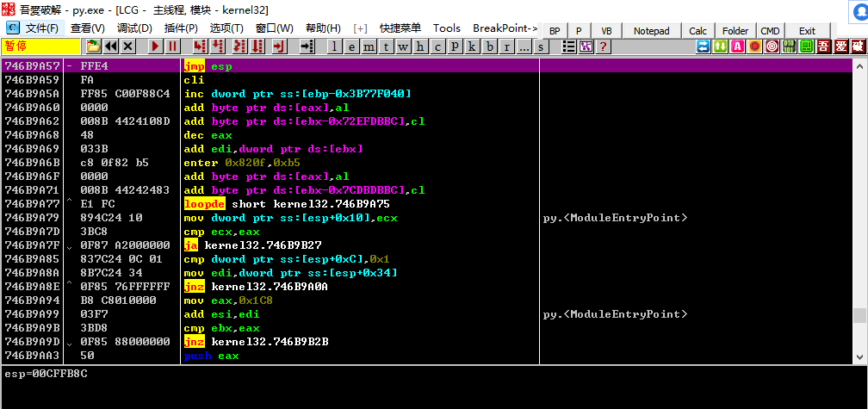Click the BP button
The width and height of the screenshot is (868, 409).
coord(555,31)
